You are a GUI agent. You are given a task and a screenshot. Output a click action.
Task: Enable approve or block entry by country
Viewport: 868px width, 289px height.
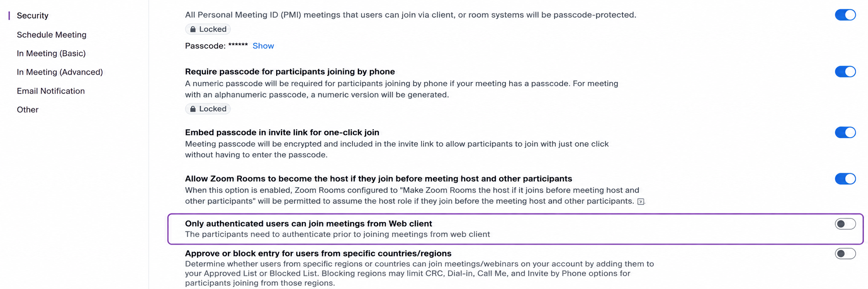coord(845,253)
